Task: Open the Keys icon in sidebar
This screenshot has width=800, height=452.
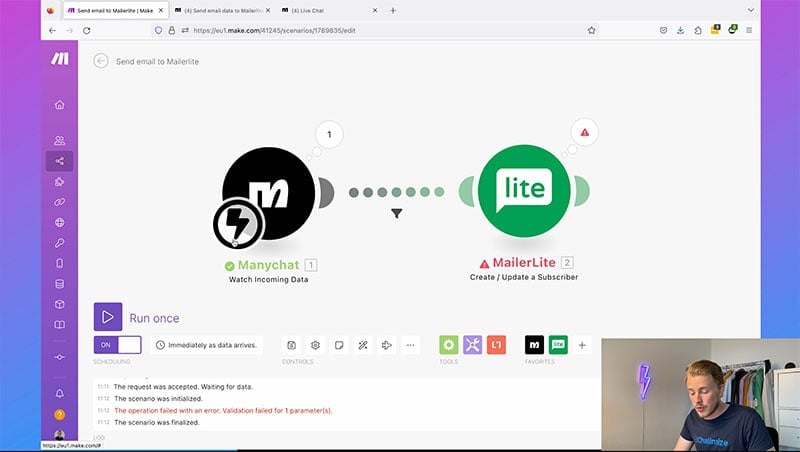Action: (x=60, y=243)
